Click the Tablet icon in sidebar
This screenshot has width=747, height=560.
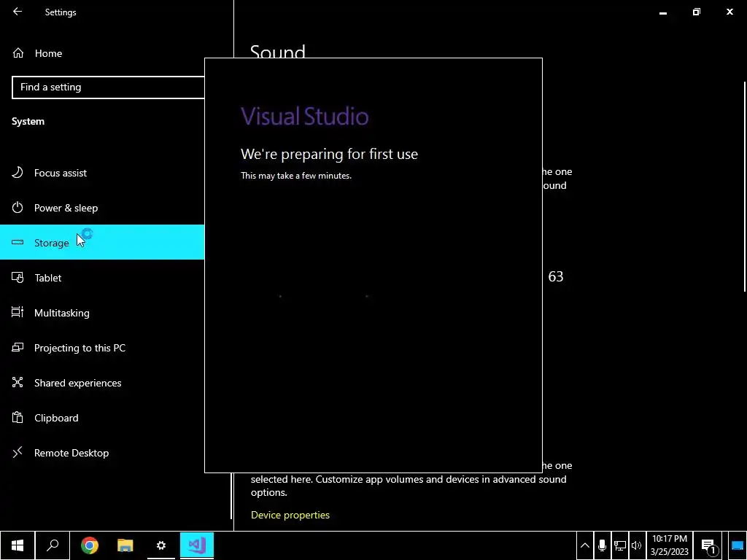18,278
